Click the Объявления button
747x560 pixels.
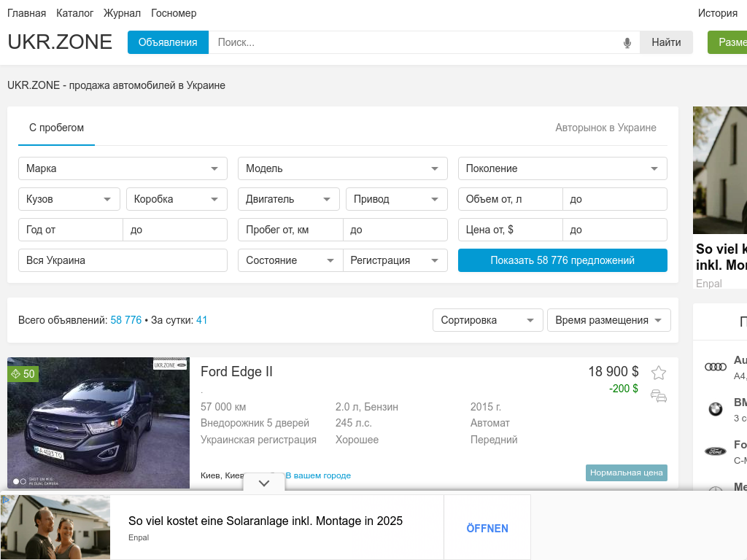click(x=168, y=42)
